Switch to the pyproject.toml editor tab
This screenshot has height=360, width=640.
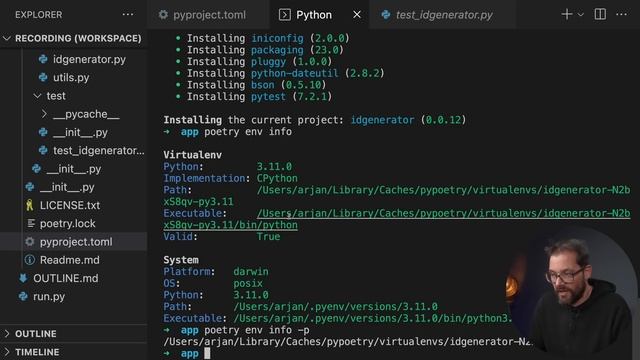click(209, 15)
